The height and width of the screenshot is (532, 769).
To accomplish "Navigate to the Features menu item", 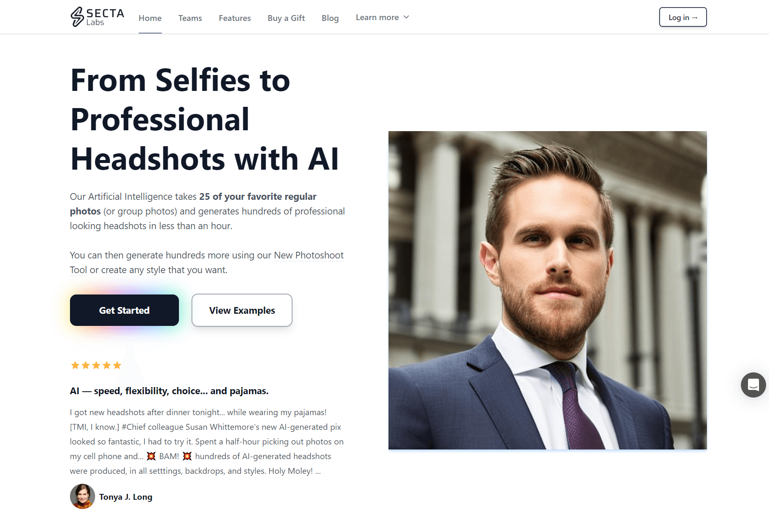I will pos(235,18).
